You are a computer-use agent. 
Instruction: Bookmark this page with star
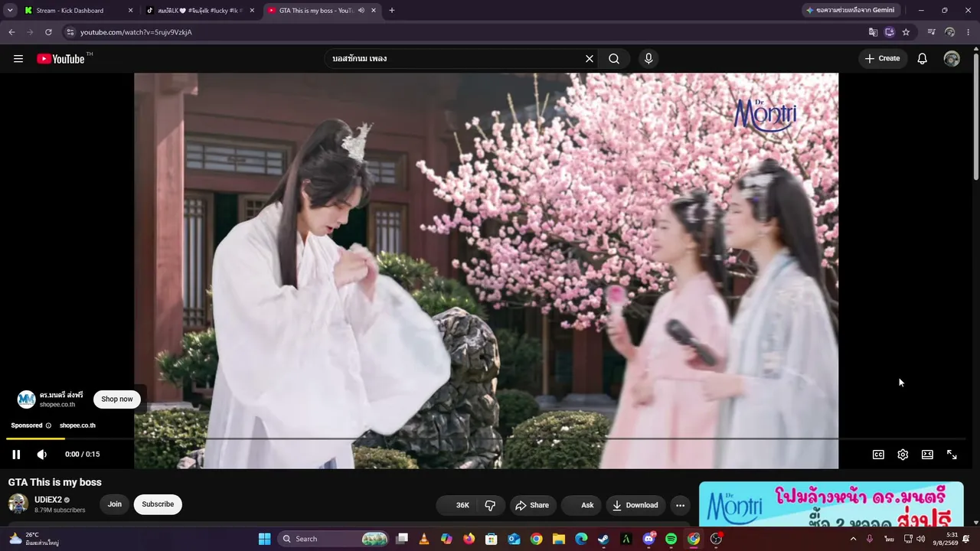[906, 32]
